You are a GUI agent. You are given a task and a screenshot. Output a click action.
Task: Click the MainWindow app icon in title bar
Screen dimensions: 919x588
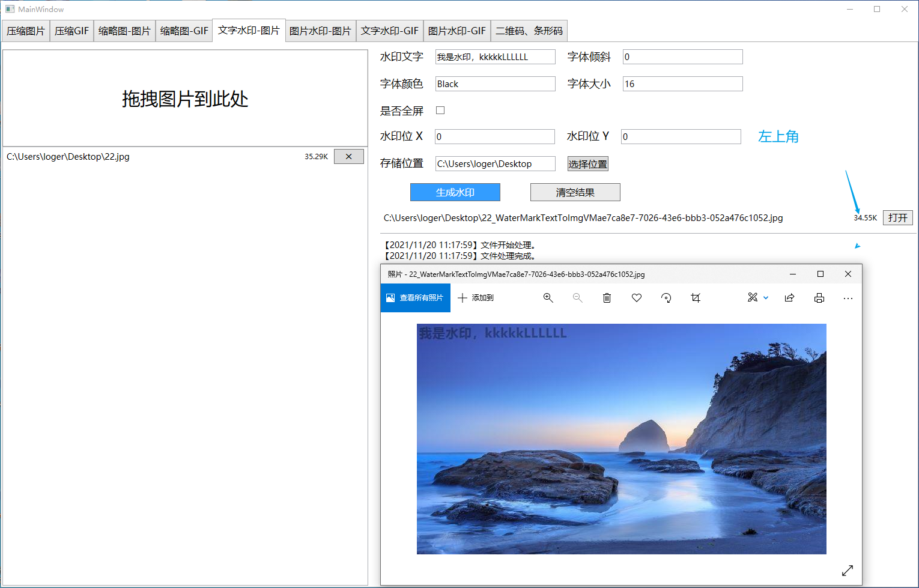click(10, 9)
